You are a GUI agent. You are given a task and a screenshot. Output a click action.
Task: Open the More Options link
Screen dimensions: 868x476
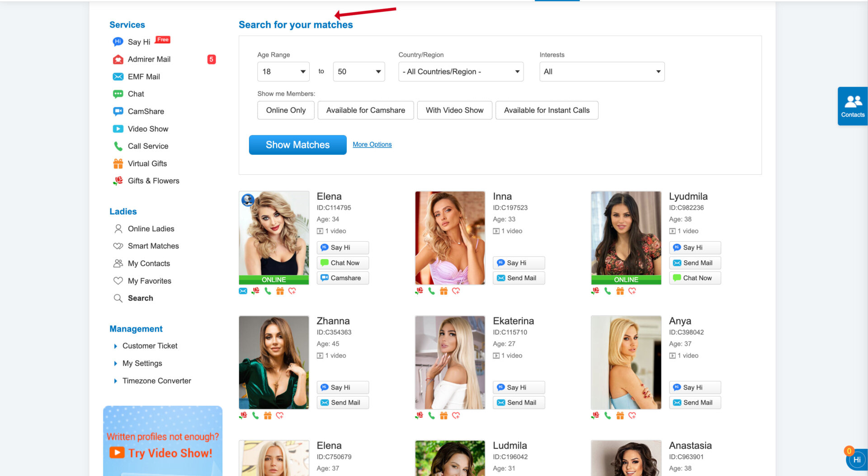click(x=372, y=144)
